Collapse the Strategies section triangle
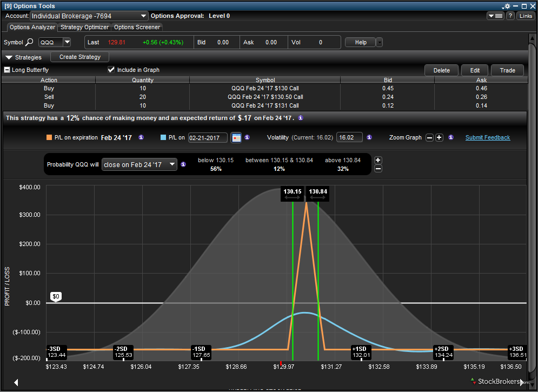 click(9, 57)
